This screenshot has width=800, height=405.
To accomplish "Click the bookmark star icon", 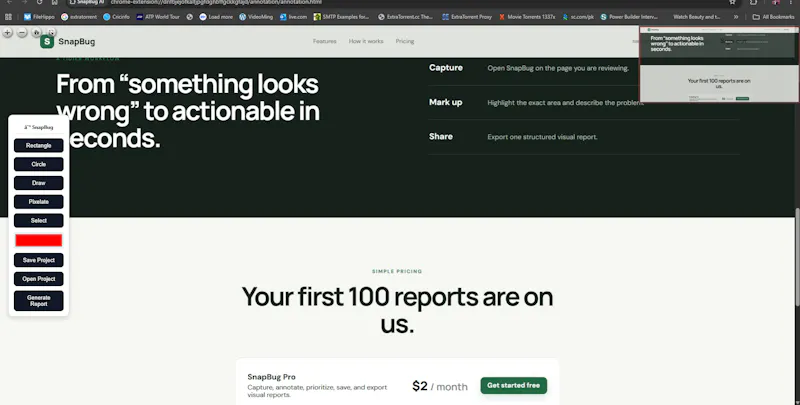I will [733, 2].
